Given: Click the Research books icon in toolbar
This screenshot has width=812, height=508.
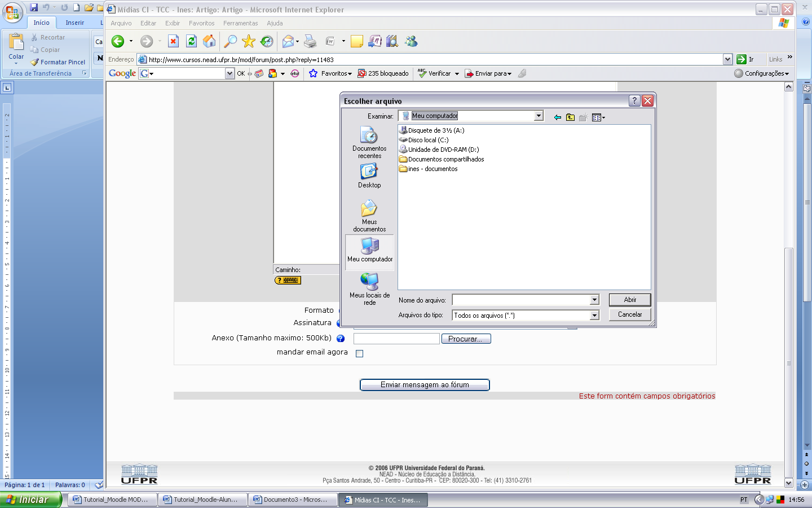Looking at the screenshot, I should [392, 41].
